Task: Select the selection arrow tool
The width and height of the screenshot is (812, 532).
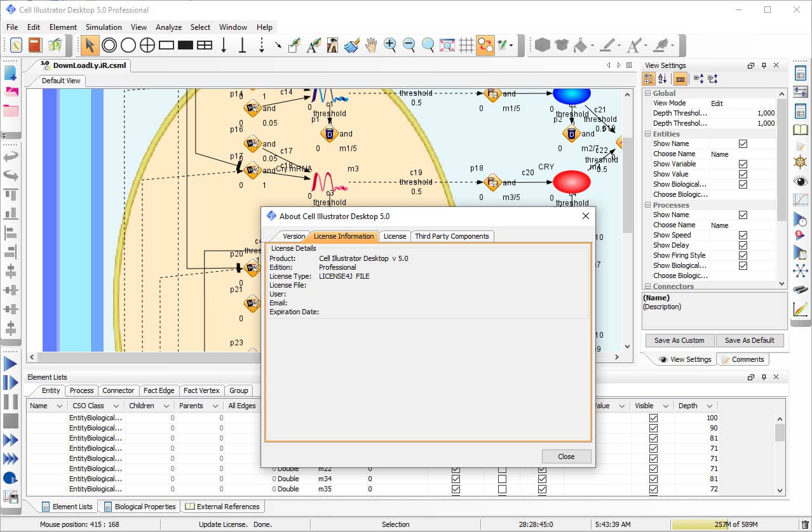Action: coord(90,45)
